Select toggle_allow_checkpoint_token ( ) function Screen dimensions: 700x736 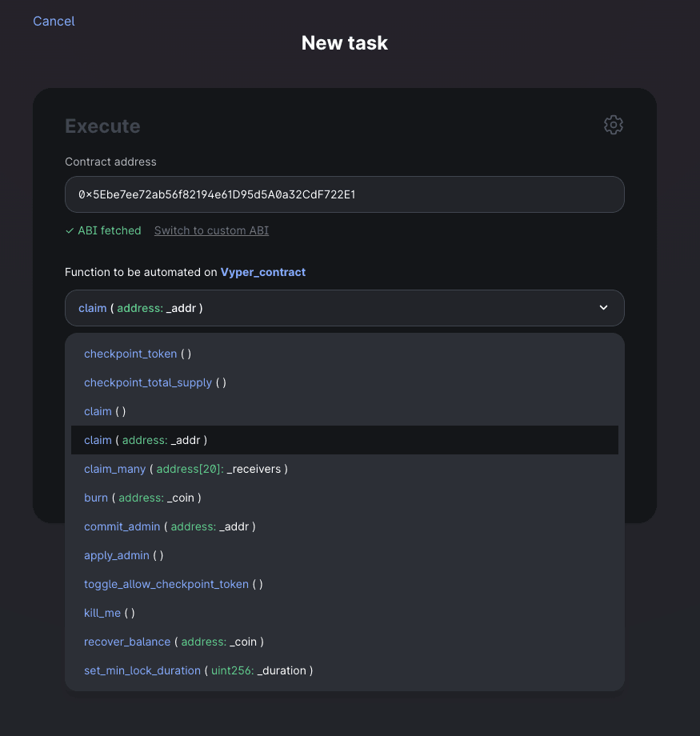345,584
